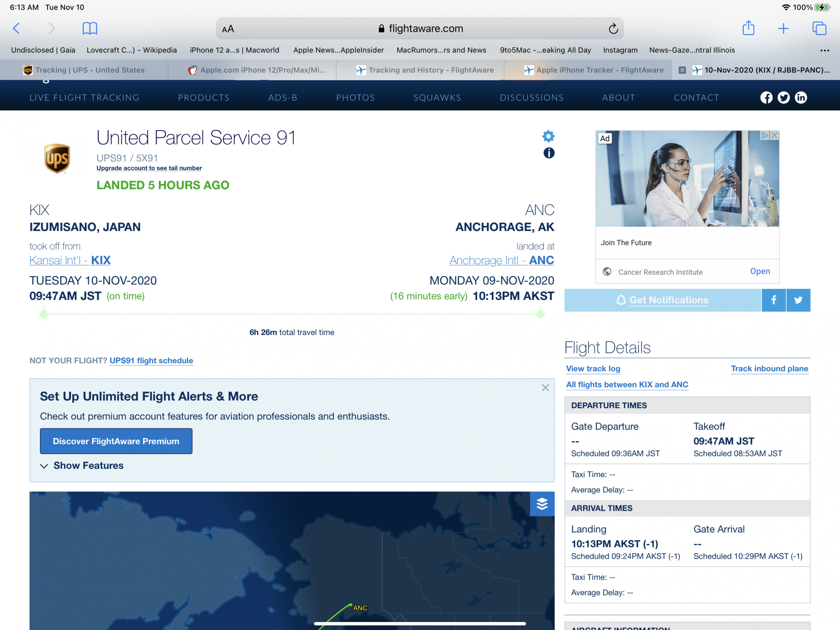Click the ad scientist image
The image size is (840, 630).
[687, 178]
